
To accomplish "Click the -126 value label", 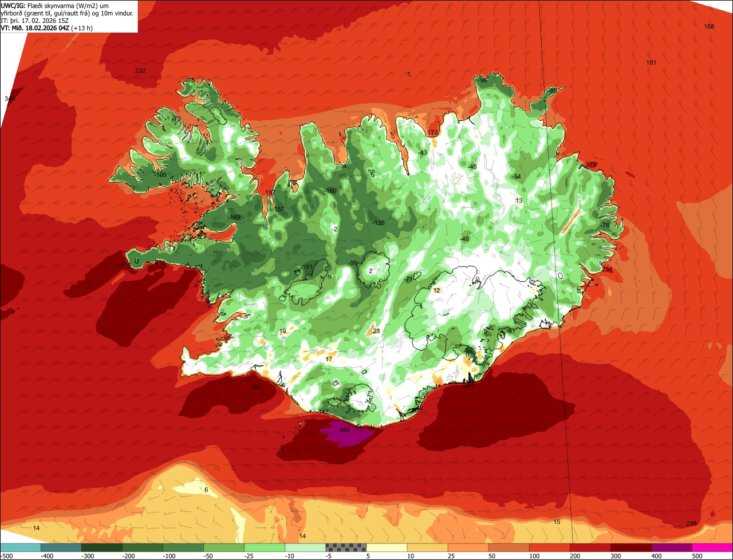I will (x=378, y=223).
